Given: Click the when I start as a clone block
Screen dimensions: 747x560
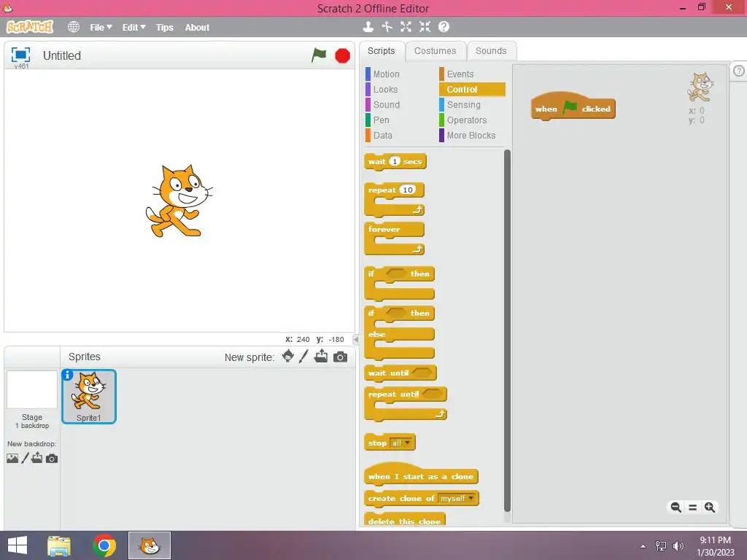Looking at the screenshot, I should [421, 476].
